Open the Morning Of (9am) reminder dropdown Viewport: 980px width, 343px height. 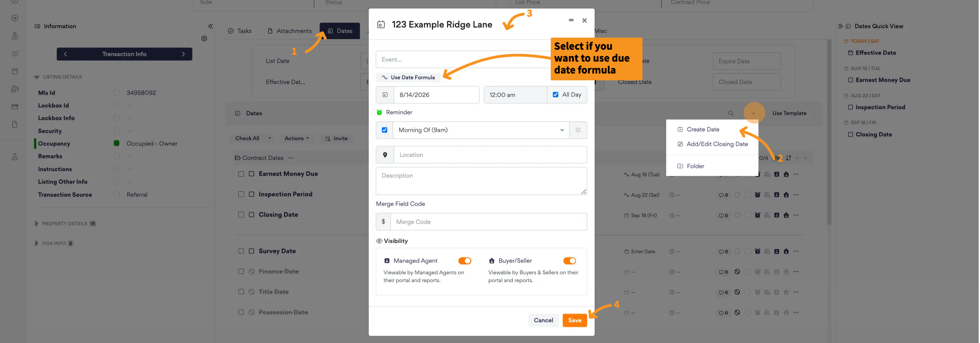pos(481,130)
